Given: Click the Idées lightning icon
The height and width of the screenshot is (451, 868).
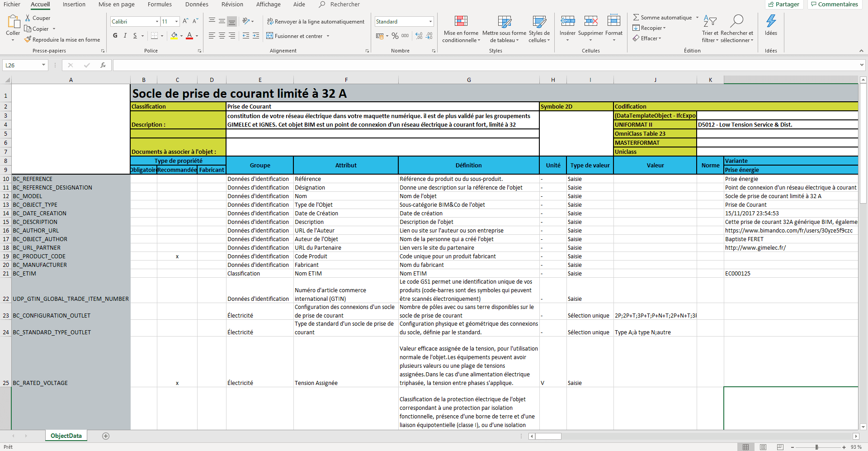Looking at the screenshot, I should tap(771, 21).
